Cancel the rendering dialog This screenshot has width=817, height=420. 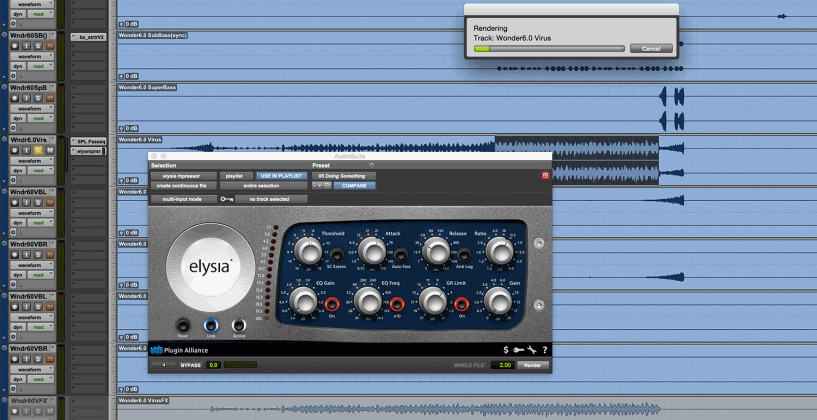[x=651, y=48]
